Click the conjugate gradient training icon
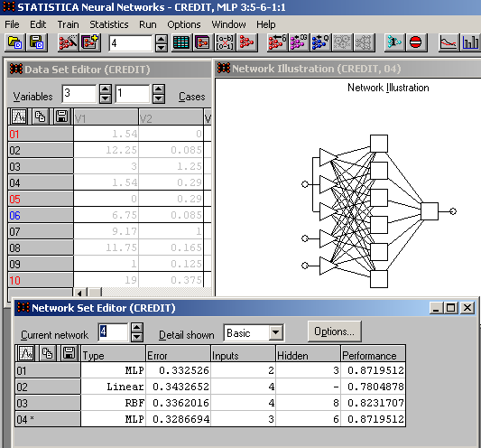The height and width of the screenshot is (448, 481). pos(299,42)
